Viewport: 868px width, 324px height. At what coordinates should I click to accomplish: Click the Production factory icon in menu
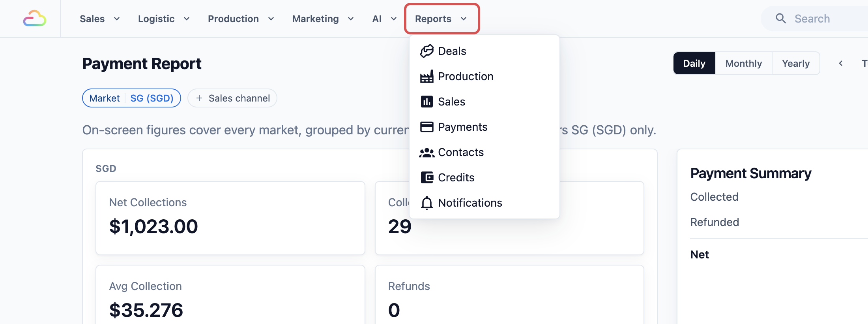(427, 76)
